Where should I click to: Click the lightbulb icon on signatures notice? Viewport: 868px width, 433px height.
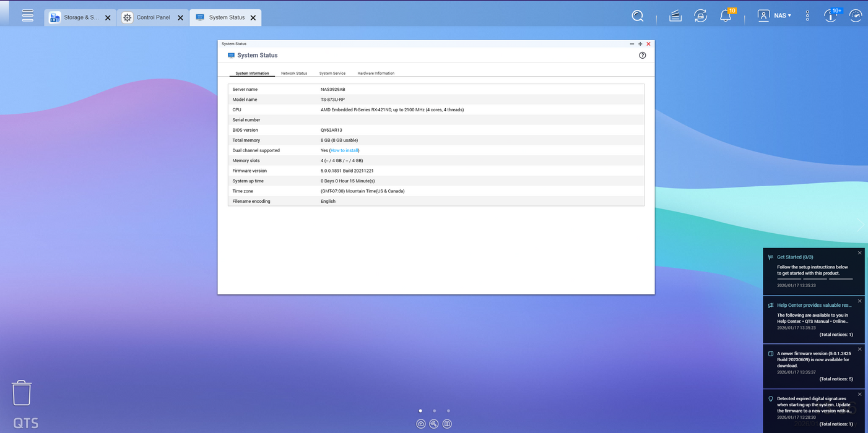click(770, 399)
